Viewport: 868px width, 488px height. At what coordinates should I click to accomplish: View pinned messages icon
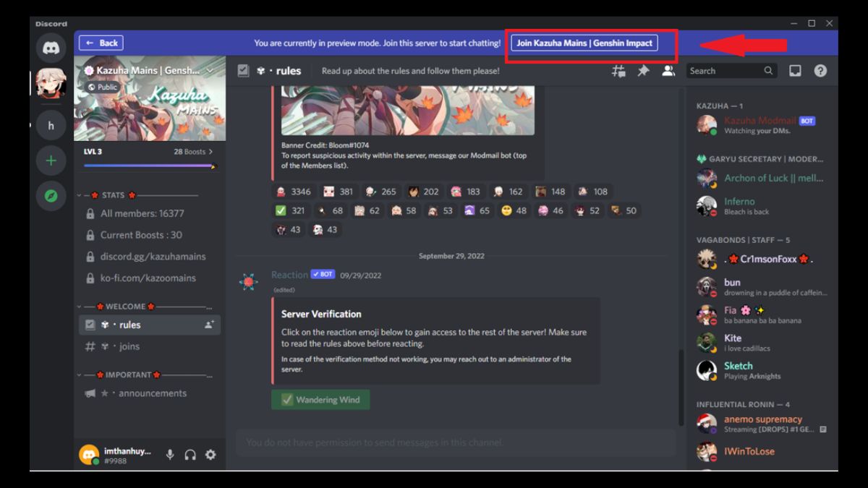pyautogui.click(x=643, y=70)
